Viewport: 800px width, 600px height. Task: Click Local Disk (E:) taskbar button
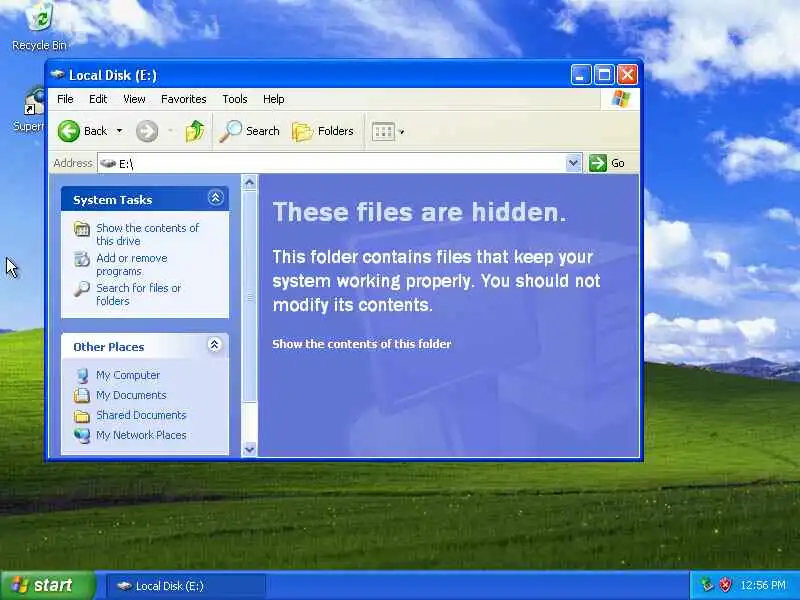186,586
